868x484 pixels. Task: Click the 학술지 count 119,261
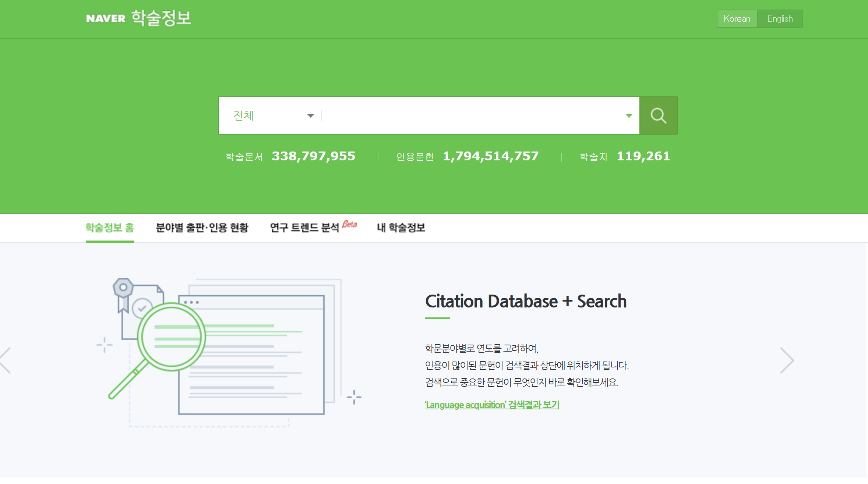click(x=643, y=156)
